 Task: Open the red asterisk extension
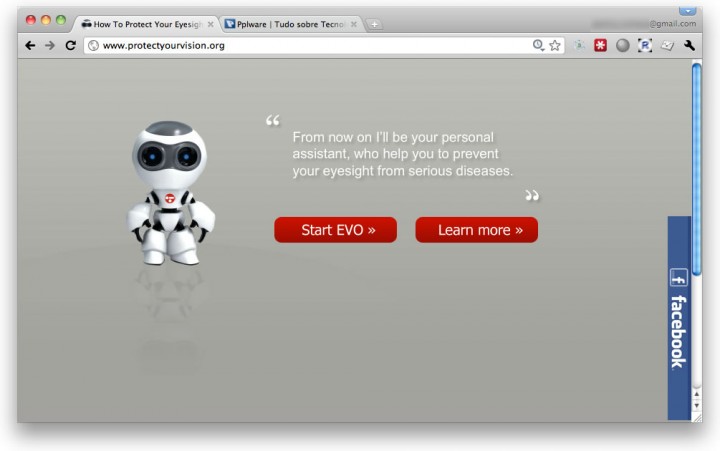(600, 45)
